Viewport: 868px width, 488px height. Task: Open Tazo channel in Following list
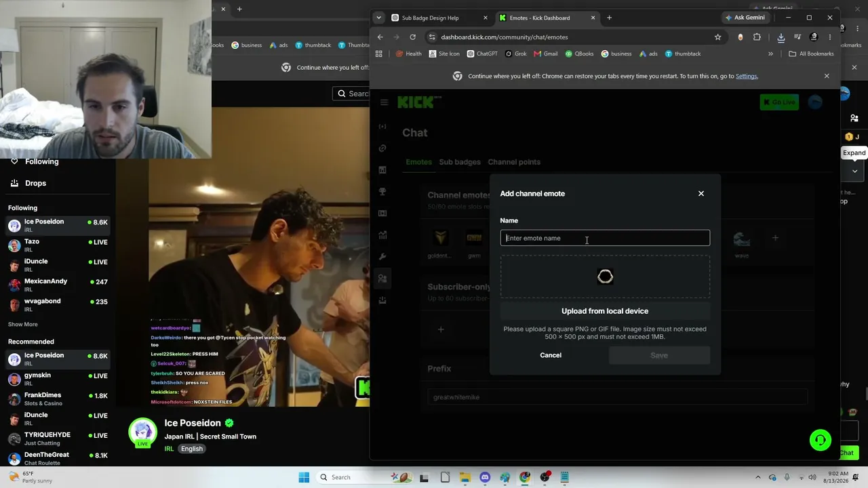58,245
